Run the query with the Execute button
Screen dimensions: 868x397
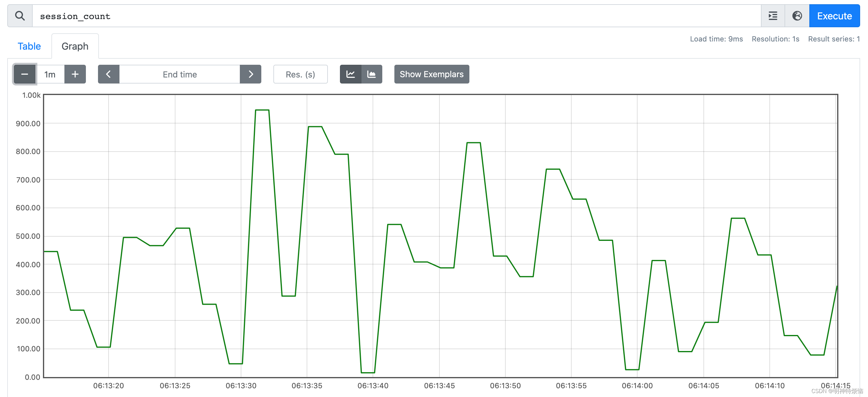pyautogui.click(x=834, y=16)
